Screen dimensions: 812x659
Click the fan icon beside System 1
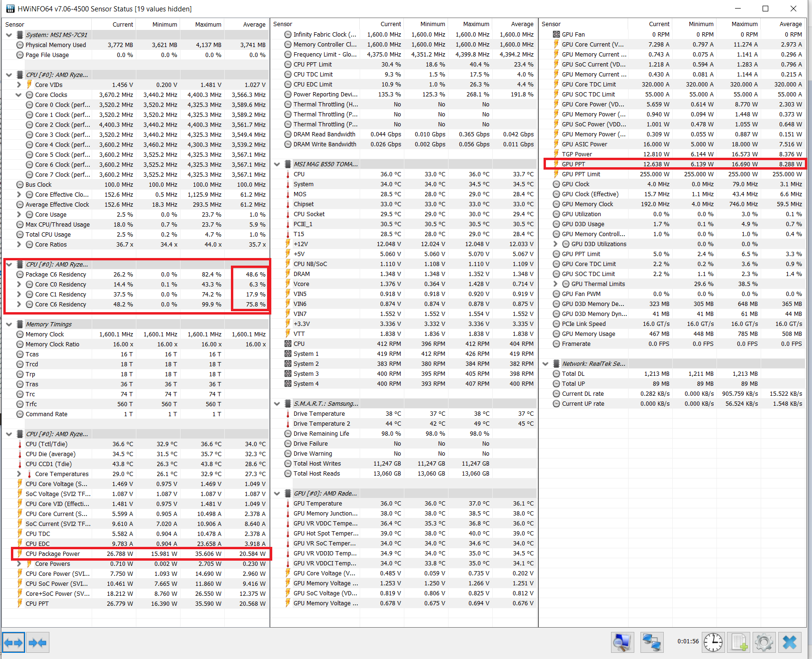pyautogui.click(x=288, y=353)
